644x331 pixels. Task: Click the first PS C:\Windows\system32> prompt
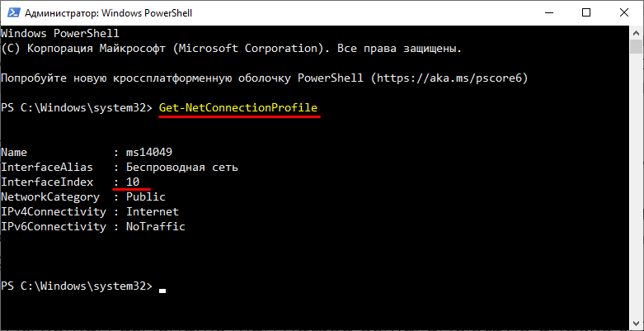pyautogui.click(x=77, y=108)
